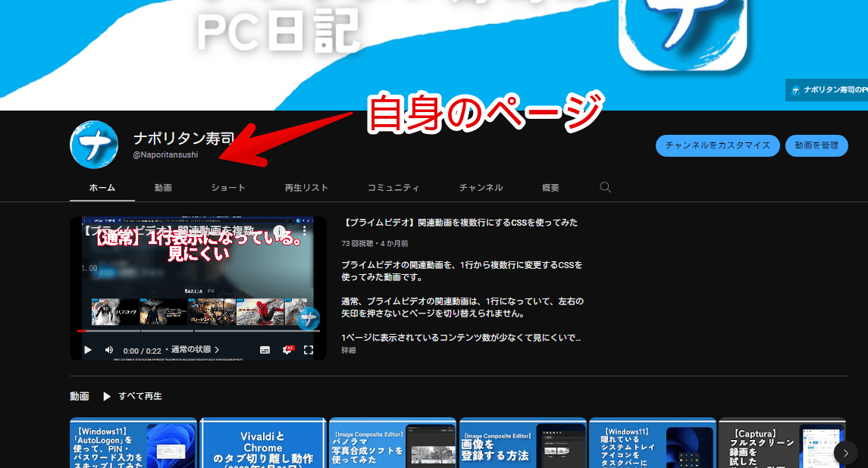Open the 概要 tab
The image size is (868, 468).
[x=550, y=188]
